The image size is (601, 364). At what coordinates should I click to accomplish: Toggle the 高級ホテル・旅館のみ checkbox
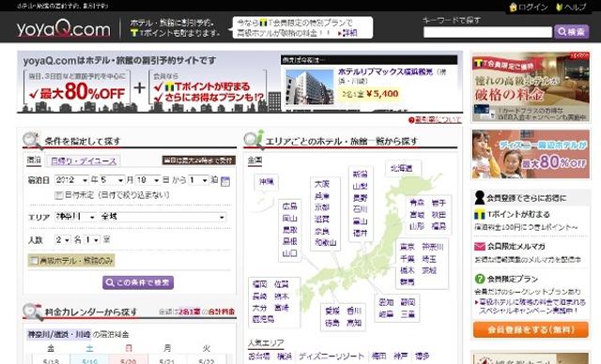pyautogui.click(x=35, y=261)
